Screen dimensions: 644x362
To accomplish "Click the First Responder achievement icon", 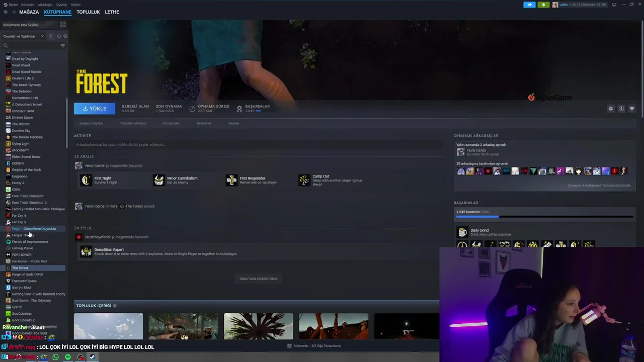I will click(231, 180).
